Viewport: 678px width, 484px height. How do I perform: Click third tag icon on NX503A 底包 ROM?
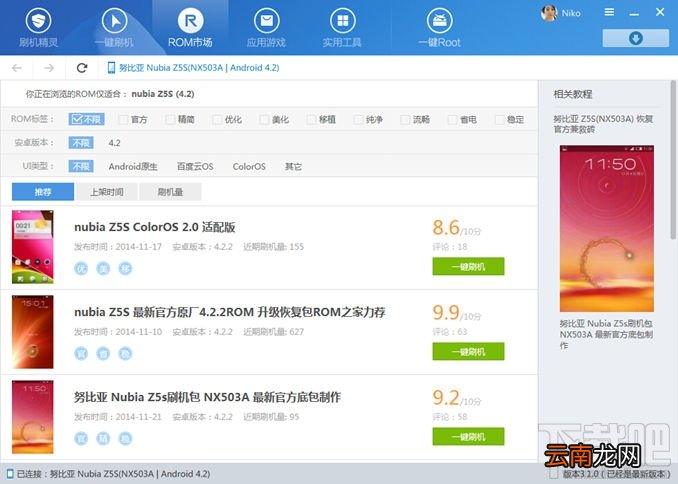click(x=125, y=439)
